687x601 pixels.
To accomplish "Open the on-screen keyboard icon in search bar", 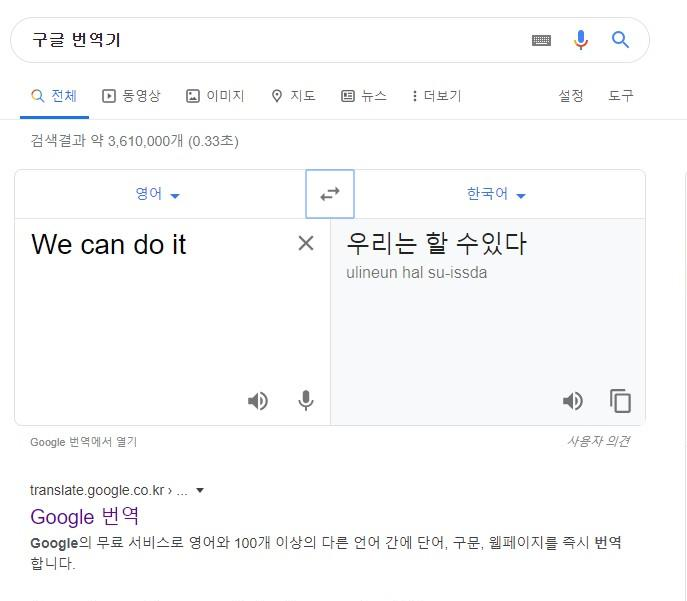I will (541, 40).
